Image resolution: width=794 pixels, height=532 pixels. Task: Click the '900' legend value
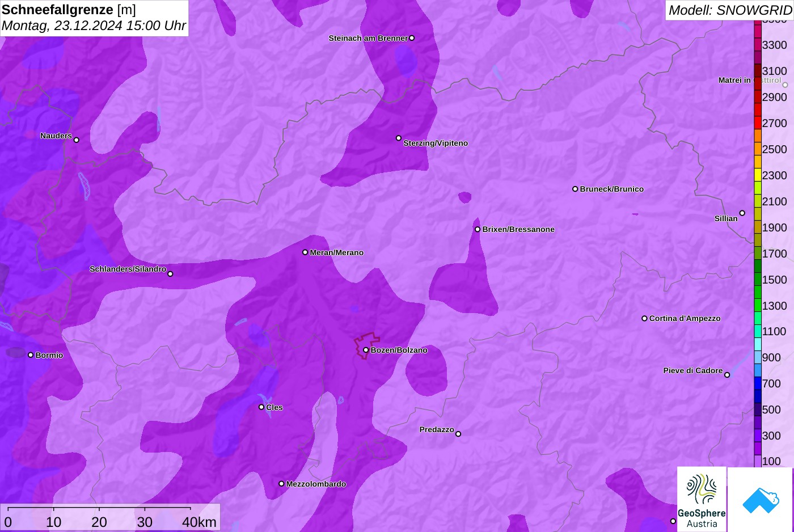[x=771, y=357]
